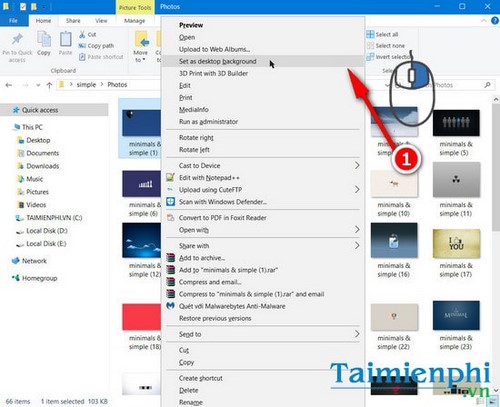Open the ribbon Help question mark icon
Screen dimensions: 500x407
point(495,21)
